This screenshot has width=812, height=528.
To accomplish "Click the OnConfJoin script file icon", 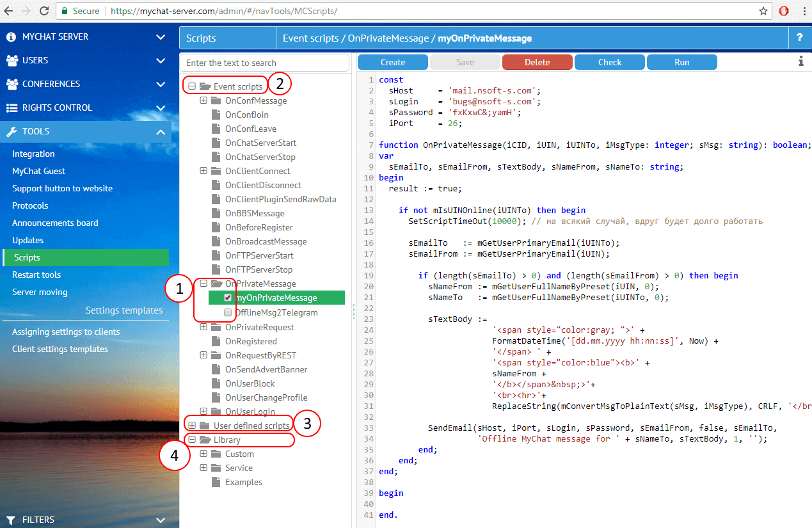I will pos(216,115).
